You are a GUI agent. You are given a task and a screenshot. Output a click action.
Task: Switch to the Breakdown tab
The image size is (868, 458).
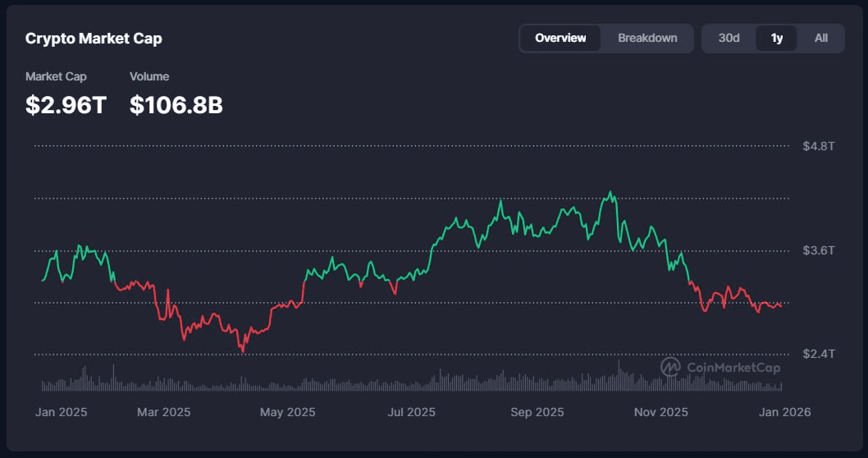pyautogui.click(x=647, y=38)
